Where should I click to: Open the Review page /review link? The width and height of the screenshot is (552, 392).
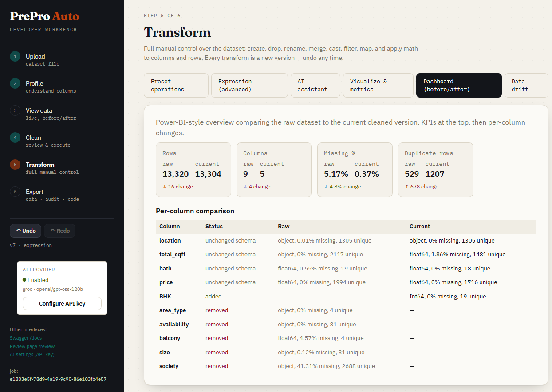[32, 346]
